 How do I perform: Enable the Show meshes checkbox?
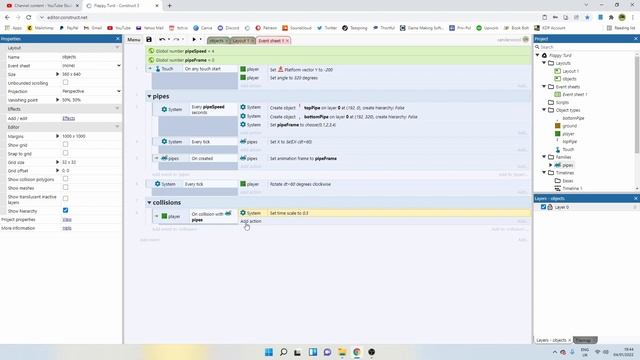65,187
